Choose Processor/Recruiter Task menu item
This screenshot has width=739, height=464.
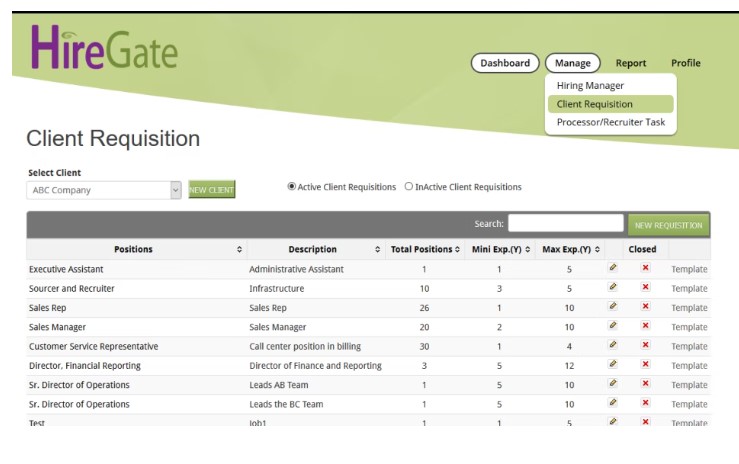click(610, 122)
